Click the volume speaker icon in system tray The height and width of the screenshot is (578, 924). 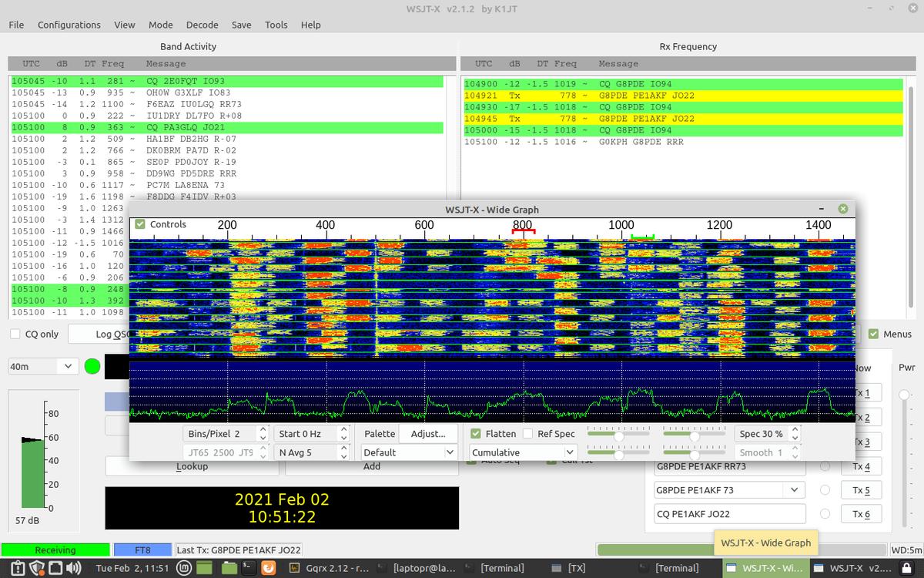(74, 569)
